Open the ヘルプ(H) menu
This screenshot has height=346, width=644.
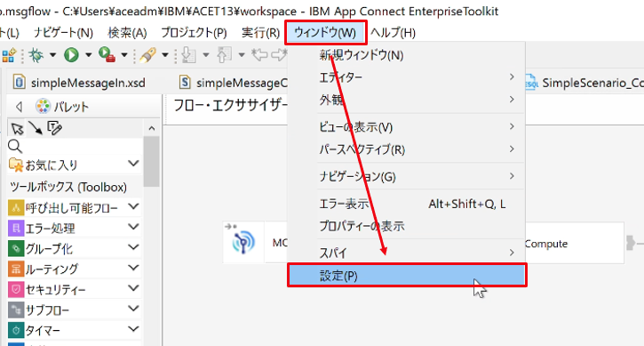[393, 33]
